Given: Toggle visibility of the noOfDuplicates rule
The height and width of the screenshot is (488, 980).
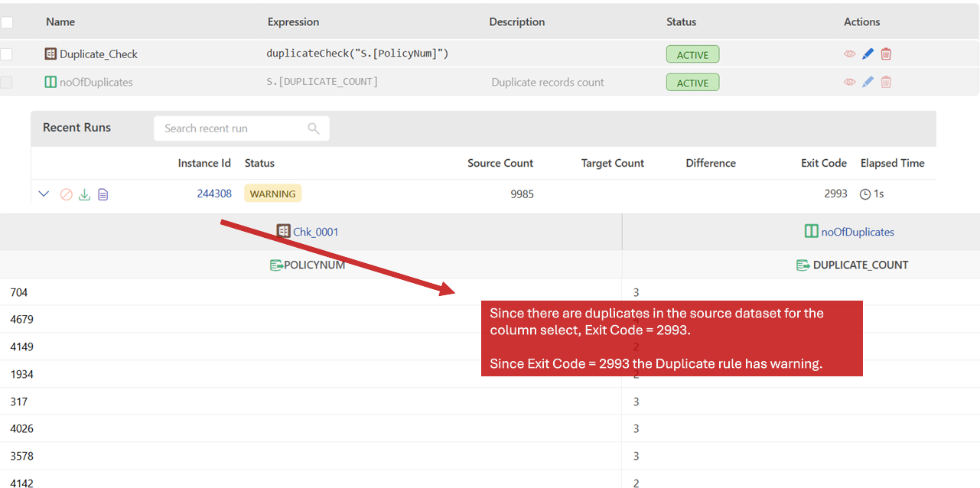Looking at the screenshot, I should (x=849, y=83).
